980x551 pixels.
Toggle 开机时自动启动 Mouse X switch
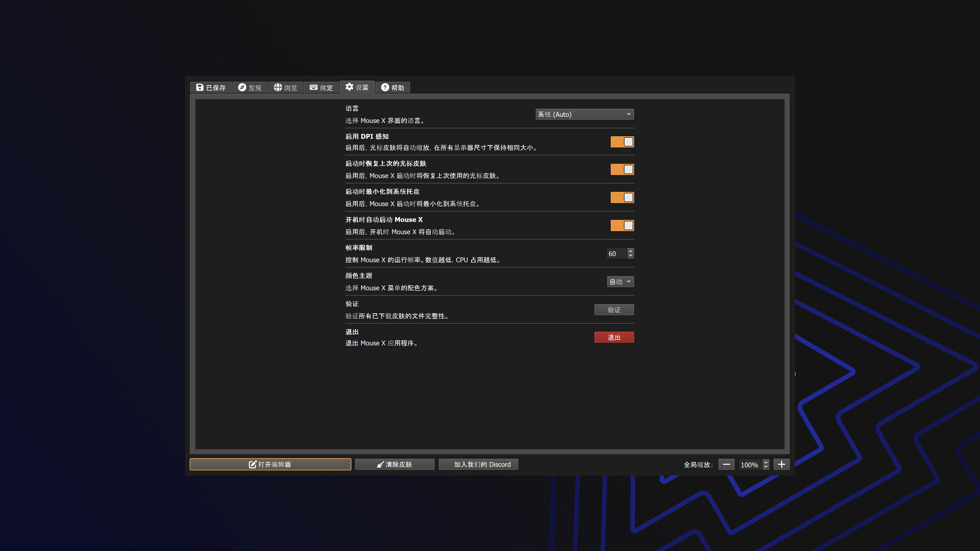pos(622,226)
